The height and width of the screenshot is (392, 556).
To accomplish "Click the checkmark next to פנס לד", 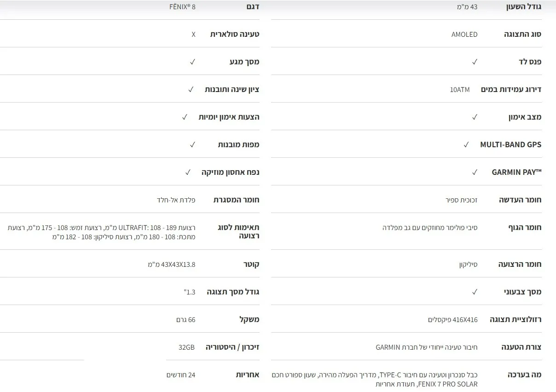I will [475, 62].
